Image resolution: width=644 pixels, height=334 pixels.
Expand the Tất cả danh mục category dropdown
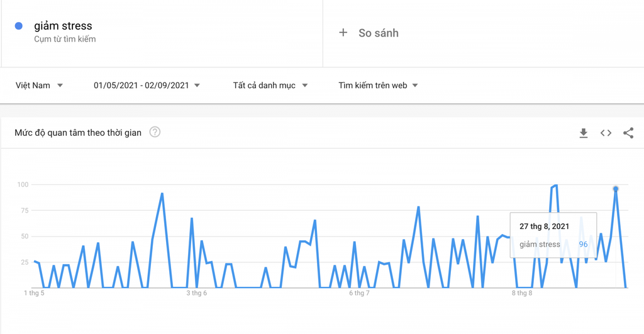(x=270, y=86)
